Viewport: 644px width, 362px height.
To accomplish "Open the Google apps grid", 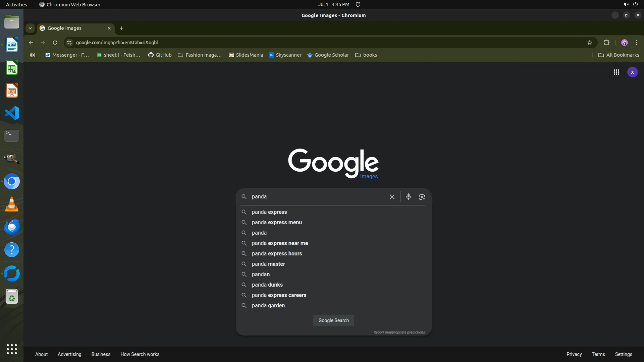I will tap(616, 72).
